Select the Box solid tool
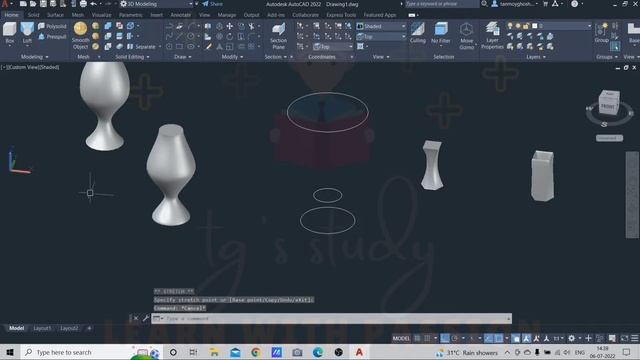This screenshot has height=360, width=640. (9, 33)
